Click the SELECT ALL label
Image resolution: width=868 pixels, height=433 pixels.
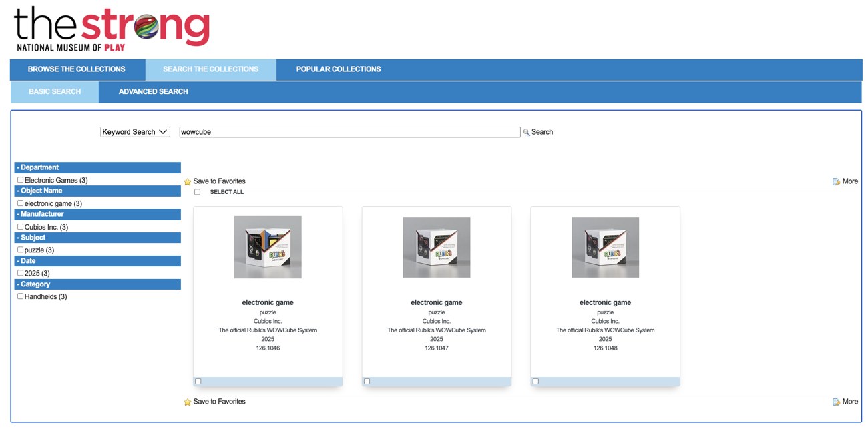pos(227,192)
